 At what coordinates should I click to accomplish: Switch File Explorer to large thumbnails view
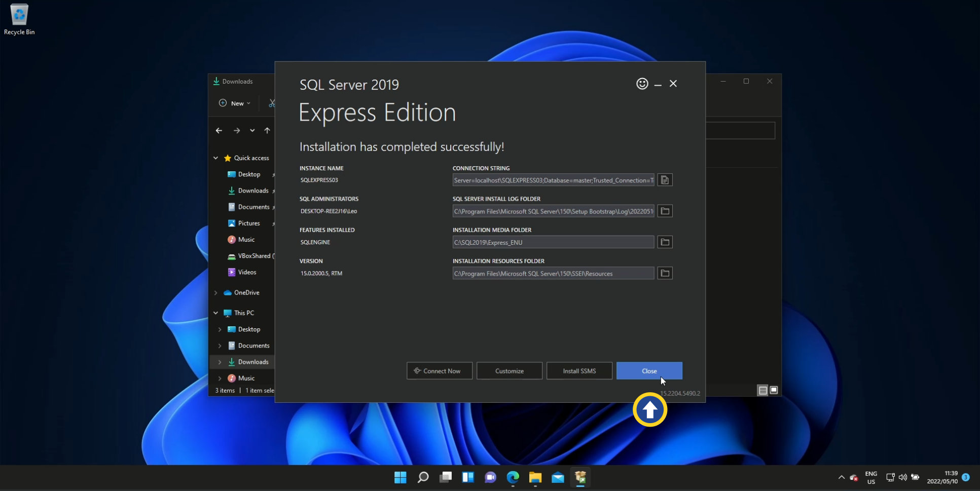[774, 390]
